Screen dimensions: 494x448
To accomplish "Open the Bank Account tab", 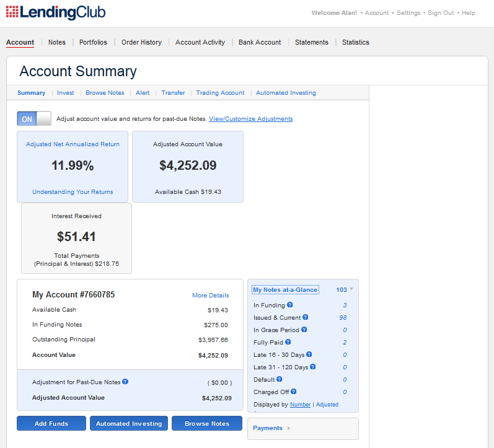I will (260, 42).
